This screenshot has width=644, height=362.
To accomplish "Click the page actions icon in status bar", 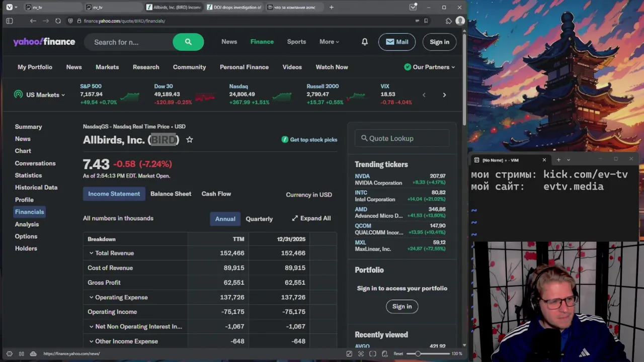I will pos(384,353).
